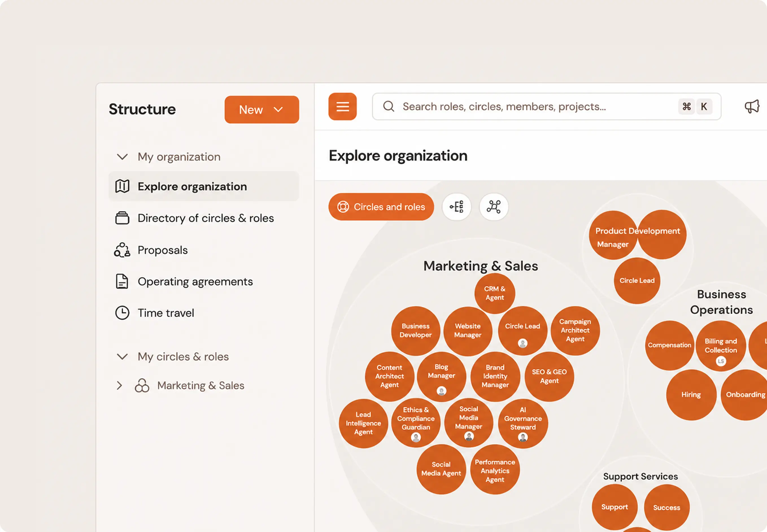Collapse the My organization section
Viewport: 767px width, 532px height.
[122, 157]
